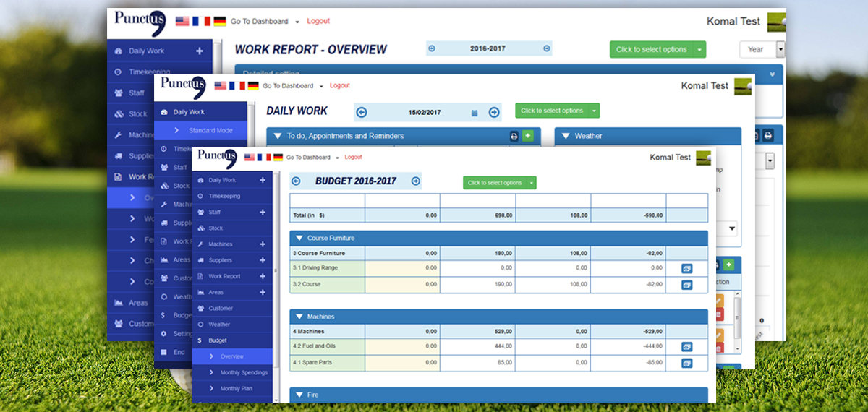Collapse the Machines budget section
The height and width of the screenshot is (412, 868).
click(299, 317)
